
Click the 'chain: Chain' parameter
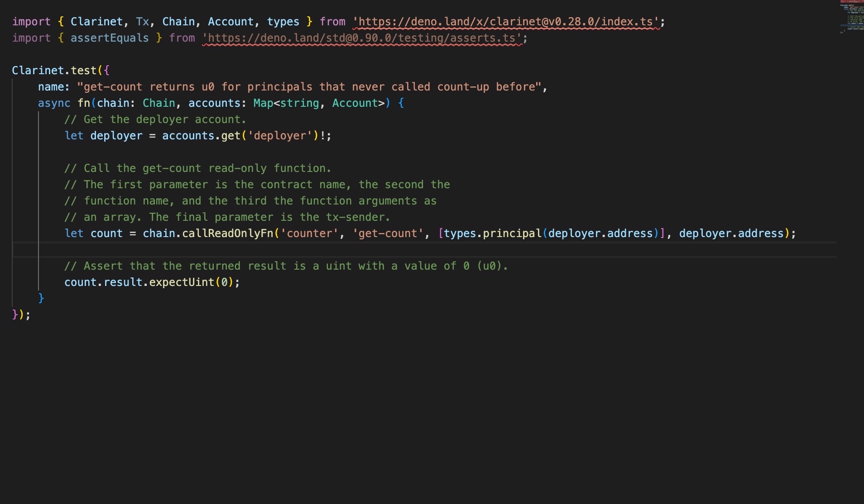tap(136, 103)
